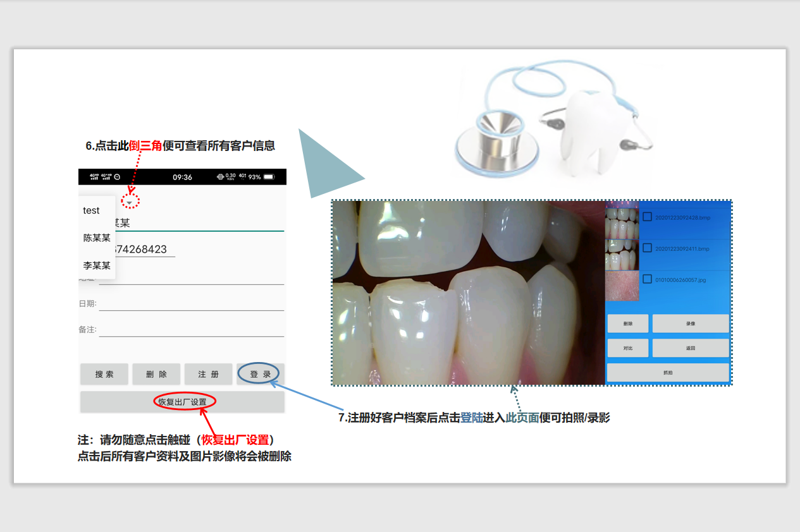
Task: Click the 备注 input line
Action: click(x=192, y=330)
